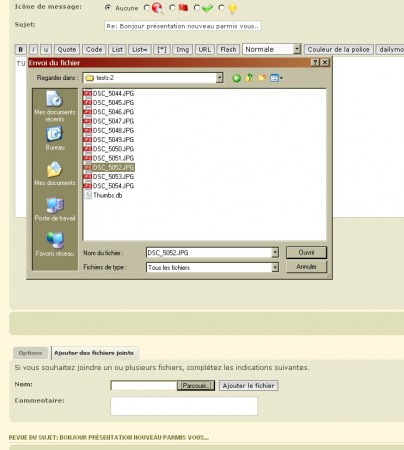This screenshot has height=450, width=404.
Task: Select file DSC_5047.JPG in list
Action: pos(113,121)
